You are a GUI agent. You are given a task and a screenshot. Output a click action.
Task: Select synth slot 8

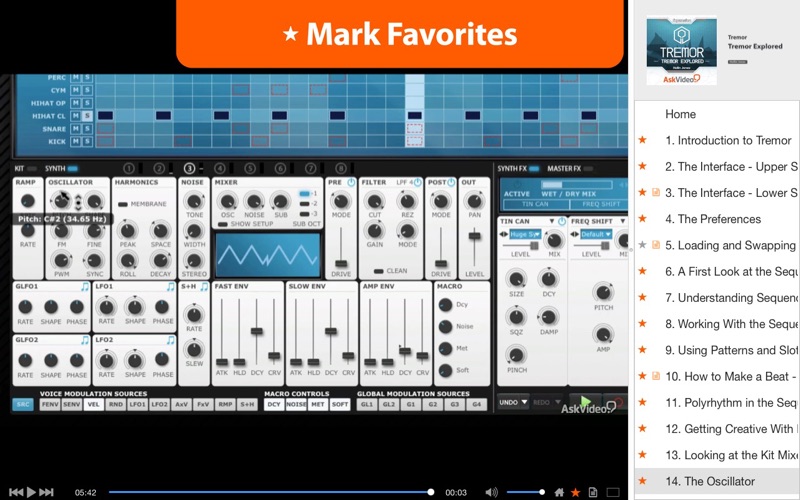341,168
